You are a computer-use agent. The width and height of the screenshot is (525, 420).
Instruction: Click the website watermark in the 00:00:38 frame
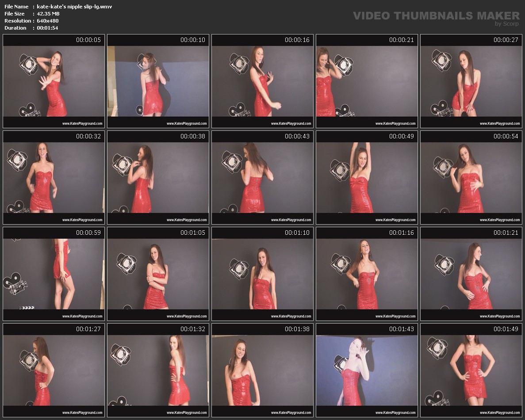(187, 220)
